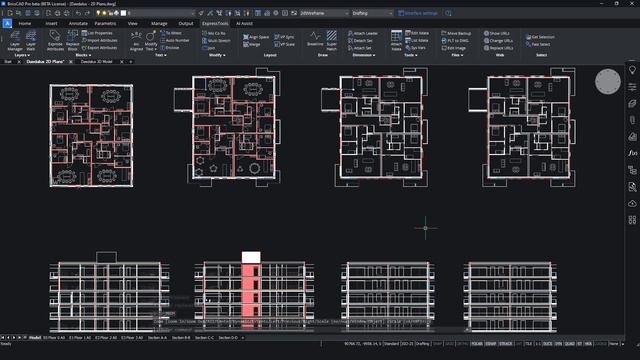Click the VP Sync tool
640x360 pixels.
(x=284, y=37)
